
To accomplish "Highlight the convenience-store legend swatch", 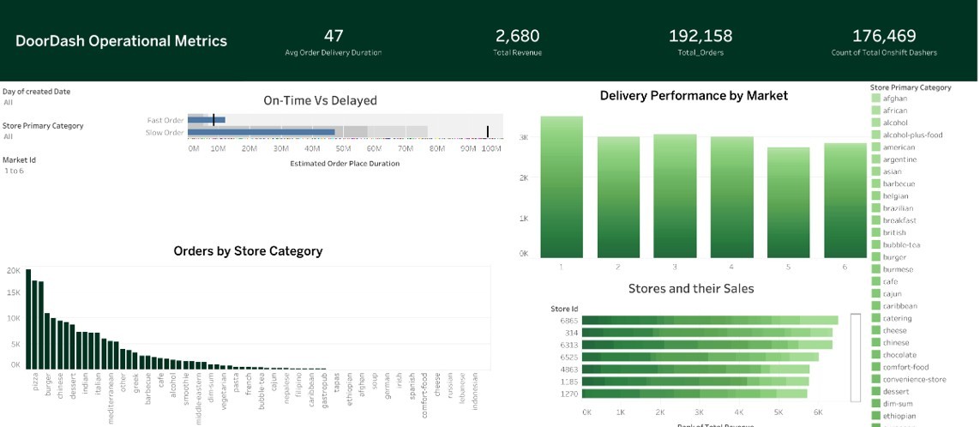I will pos(875,380).
